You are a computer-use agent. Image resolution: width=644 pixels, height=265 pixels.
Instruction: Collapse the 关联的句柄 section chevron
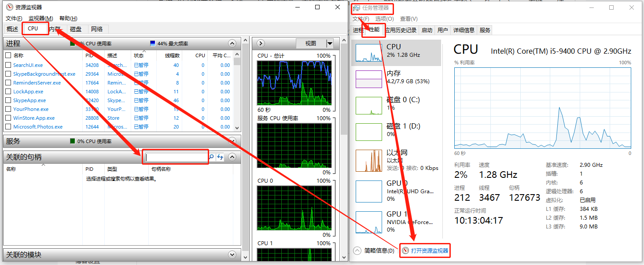tap(232, 157)
